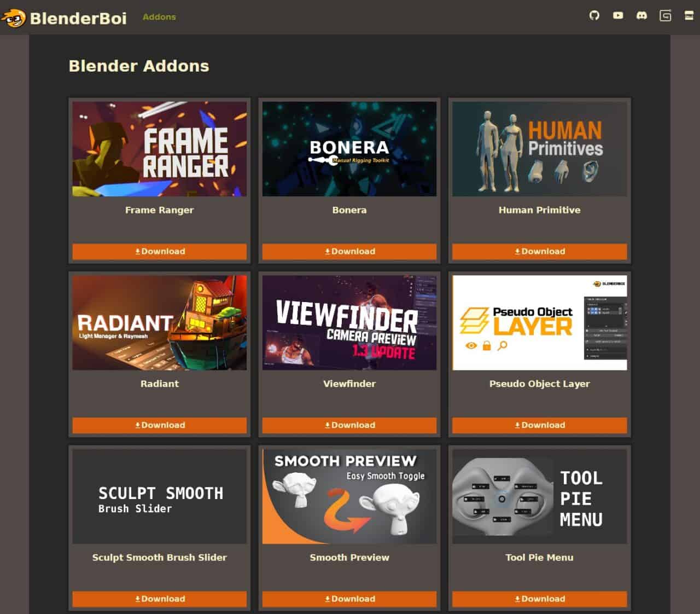700x614 pixels.
Task: Open the Addons navigation item
Action: 159,17
